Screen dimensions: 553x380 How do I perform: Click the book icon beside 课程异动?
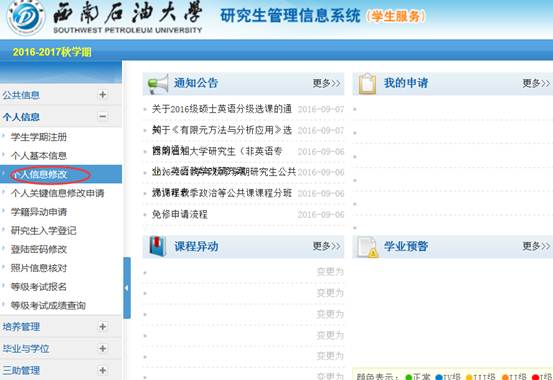[157, 246]
